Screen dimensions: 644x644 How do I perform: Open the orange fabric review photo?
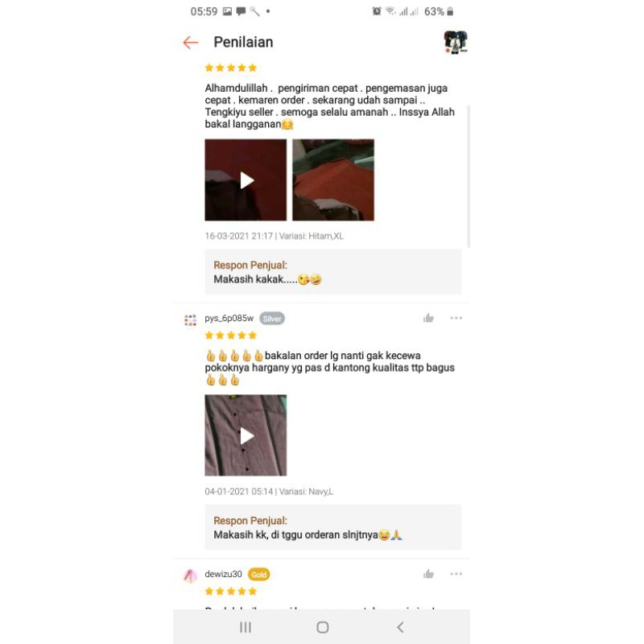click(x=333, y=180)
